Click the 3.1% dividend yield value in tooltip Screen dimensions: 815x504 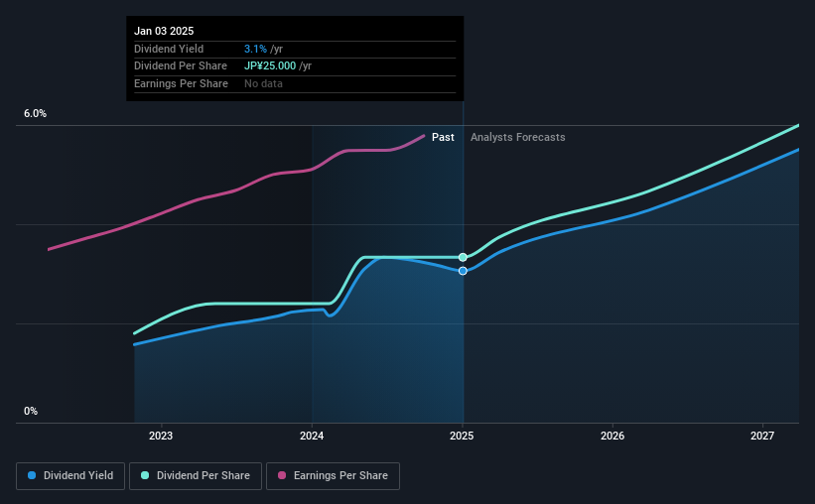tap(255, 49)
